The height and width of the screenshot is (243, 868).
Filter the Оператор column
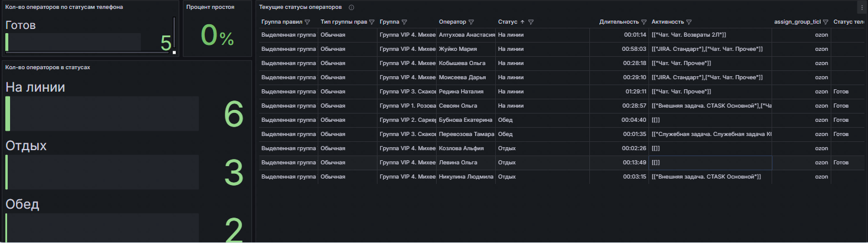pos(471,22)
